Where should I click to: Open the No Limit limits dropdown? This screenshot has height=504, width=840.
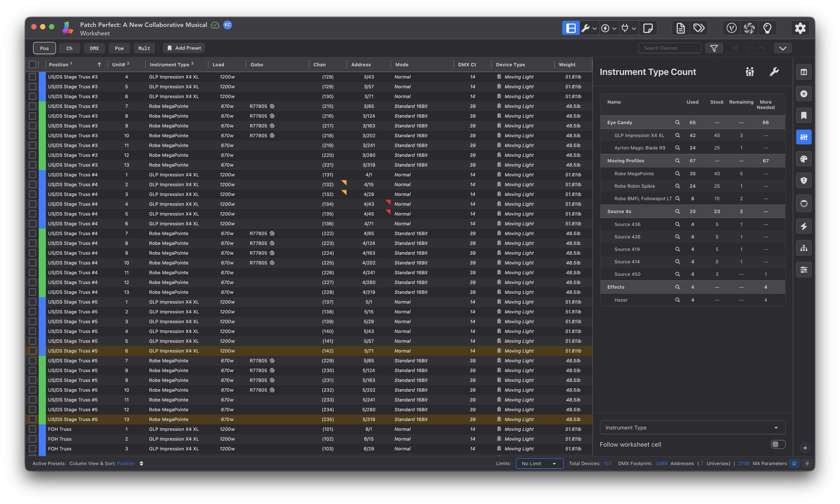click(x=540, y=464)
